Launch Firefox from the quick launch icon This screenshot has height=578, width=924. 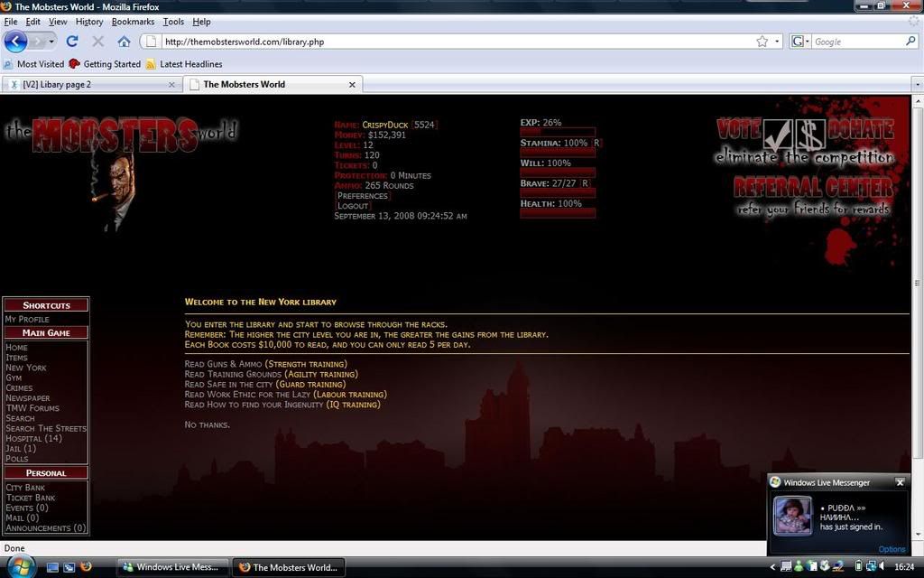(87, 567)
